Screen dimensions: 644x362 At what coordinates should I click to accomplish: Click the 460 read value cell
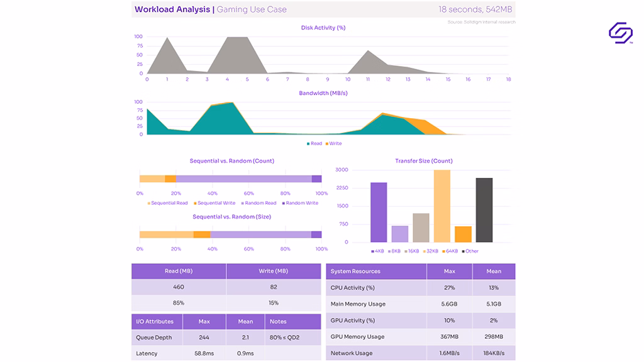tap(179, 287)
